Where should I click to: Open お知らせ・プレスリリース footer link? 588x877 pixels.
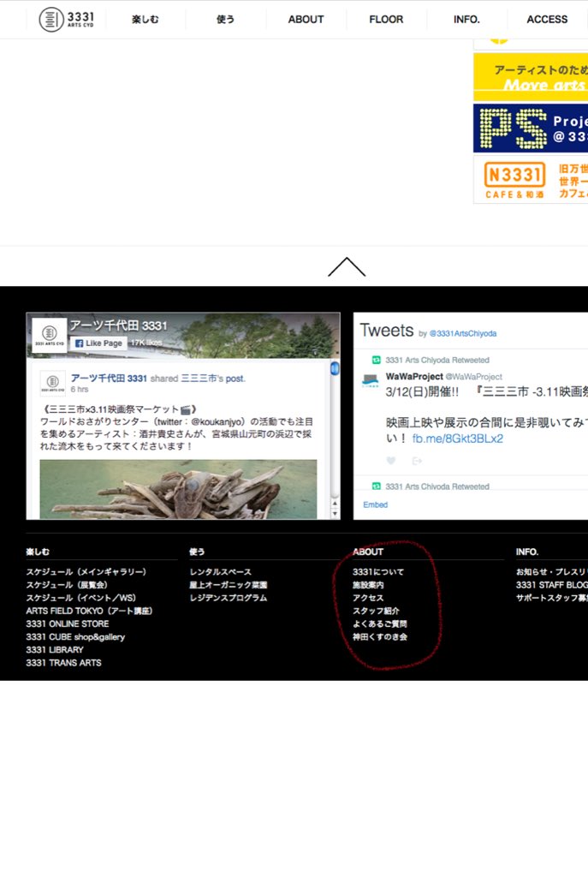point(552,571)
